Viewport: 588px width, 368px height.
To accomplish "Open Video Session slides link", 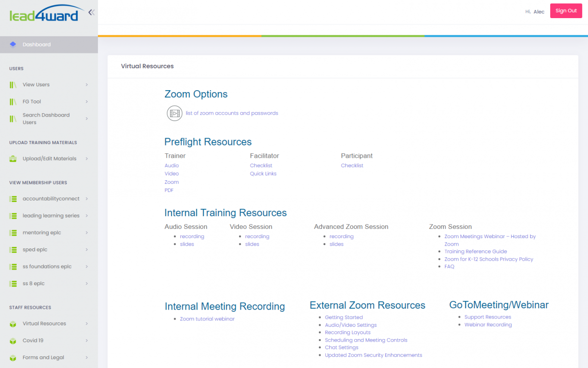I will tap(252, 244).
